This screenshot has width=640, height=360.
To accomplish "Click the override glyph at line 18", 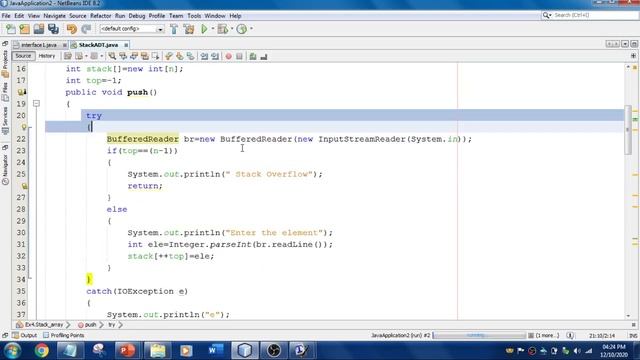I will click(x=22, y=92).
